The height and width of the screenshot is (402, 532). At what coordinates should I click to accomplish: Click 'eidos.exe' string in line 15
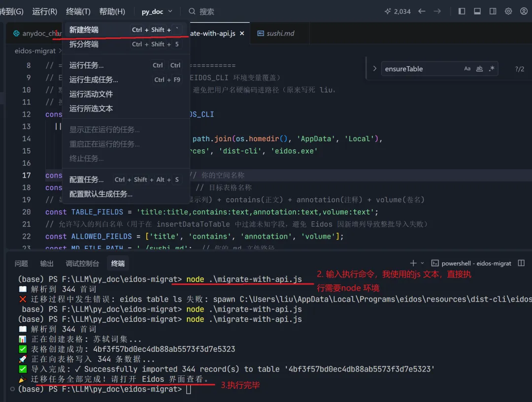pyautogui.click(x=294, y=151)
